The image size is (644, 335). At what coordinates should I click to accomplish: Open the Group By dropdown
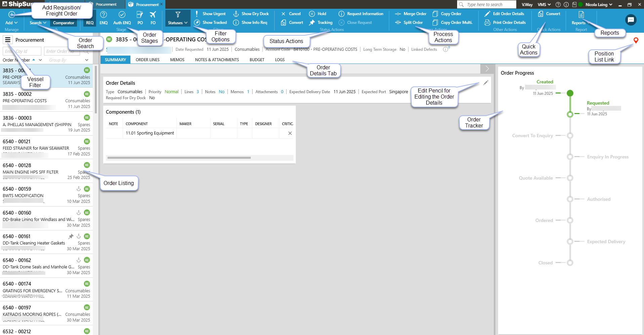[x=69, y=60]
